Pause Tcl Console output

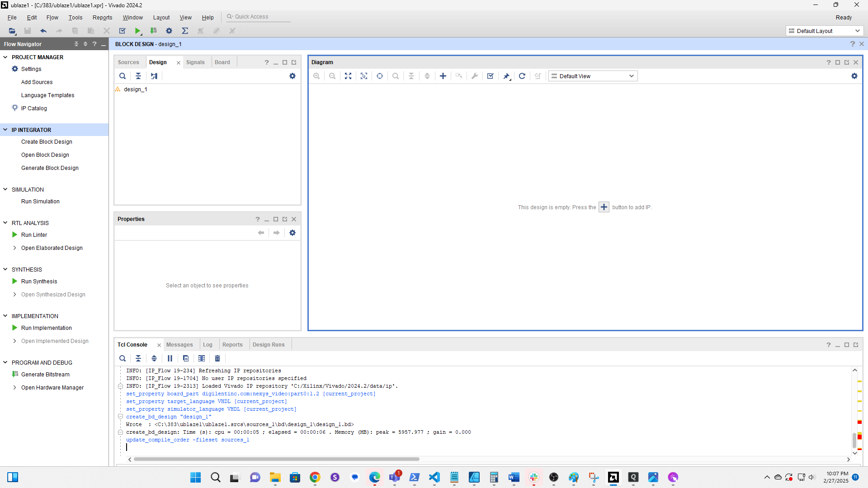pyautogui.click(x=170, y=358)
